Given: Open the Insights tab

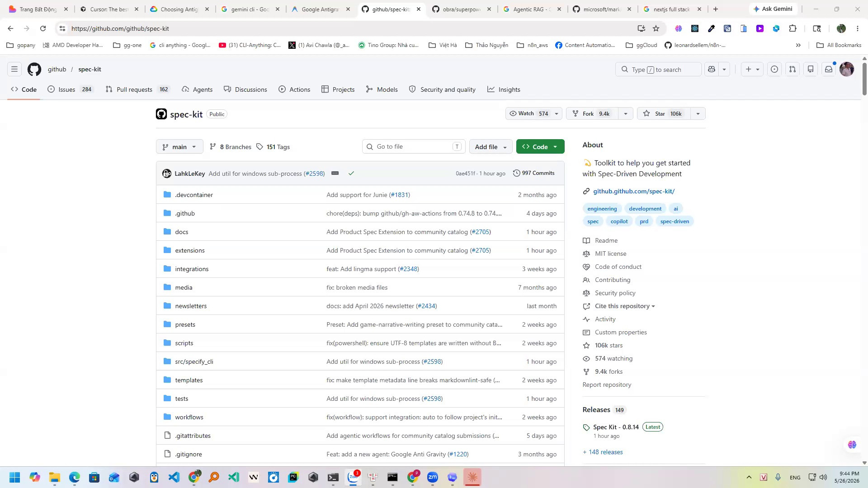Looking at the screenshot, I should 504,89.
